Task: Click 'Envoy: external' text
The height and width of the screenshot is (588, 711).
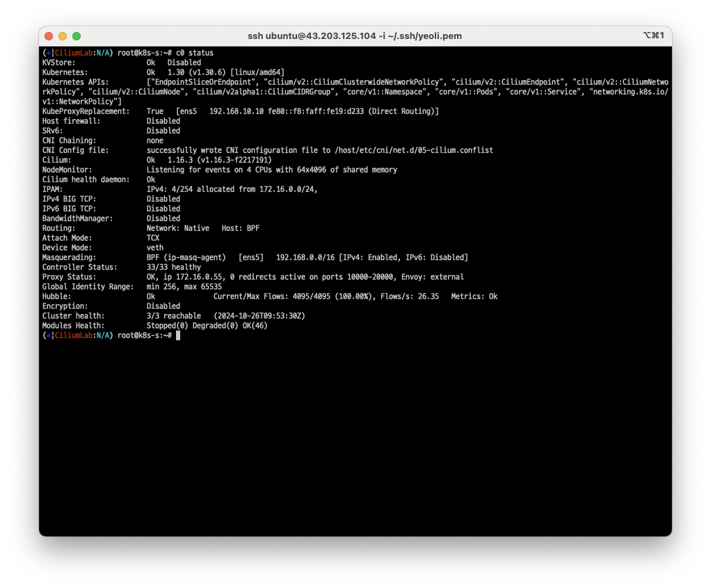Action: tap(433, 277)
